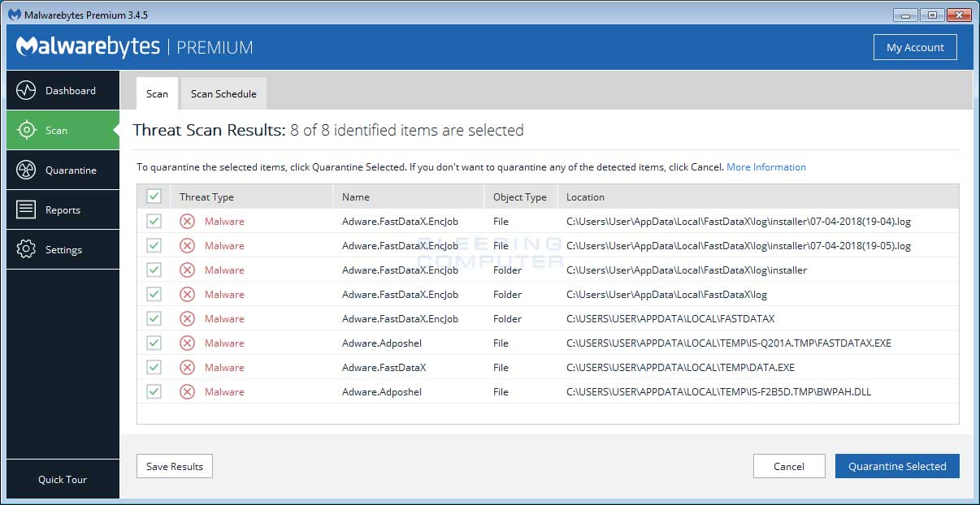The height and width of the screenshot is (505, 980).
Task: Click the Reports list icon in sidebar
Action: click(26, 209)
